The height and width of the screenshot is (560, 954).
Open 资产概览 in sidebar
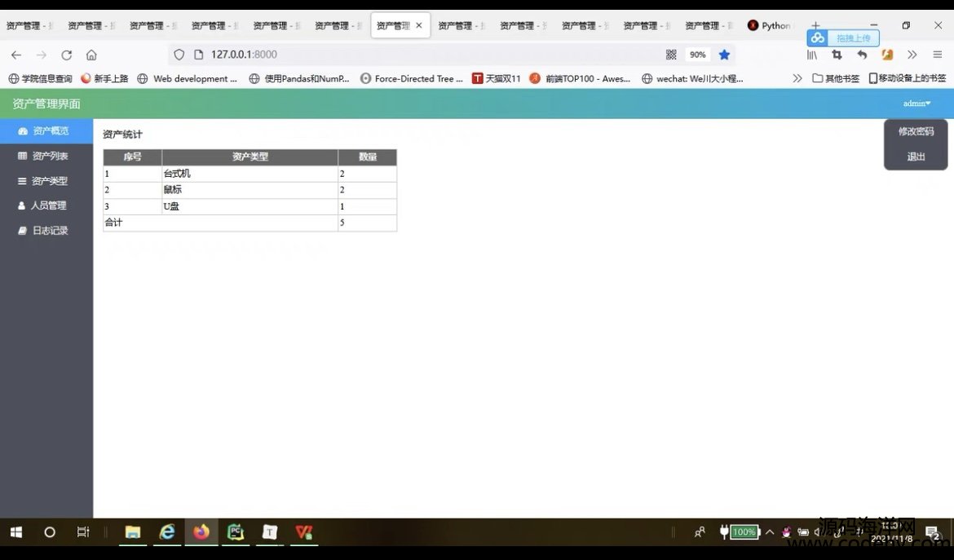(46, 131)
